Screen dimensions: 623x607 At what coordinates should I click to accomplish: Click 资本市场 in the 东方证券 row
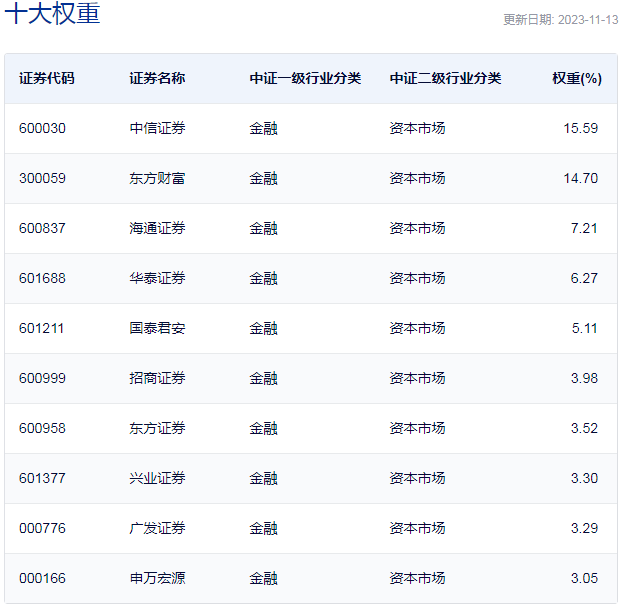pos(417,429)
